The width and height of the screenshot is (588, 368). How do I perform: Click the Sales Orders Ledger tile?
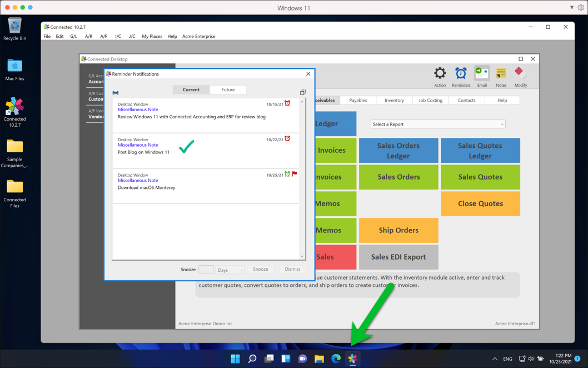pyautogui.click(x=398, y=151)
